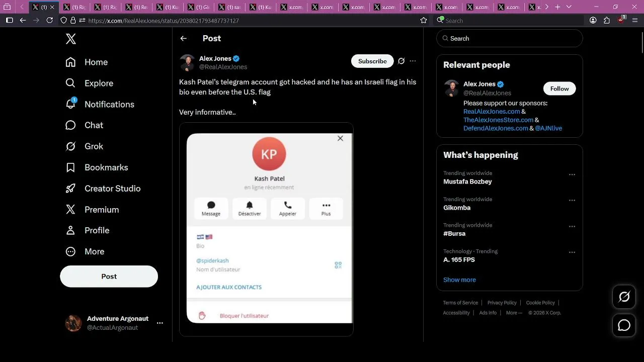
Task: Click the browser back arrow button
Action: (x=23, y=20)
